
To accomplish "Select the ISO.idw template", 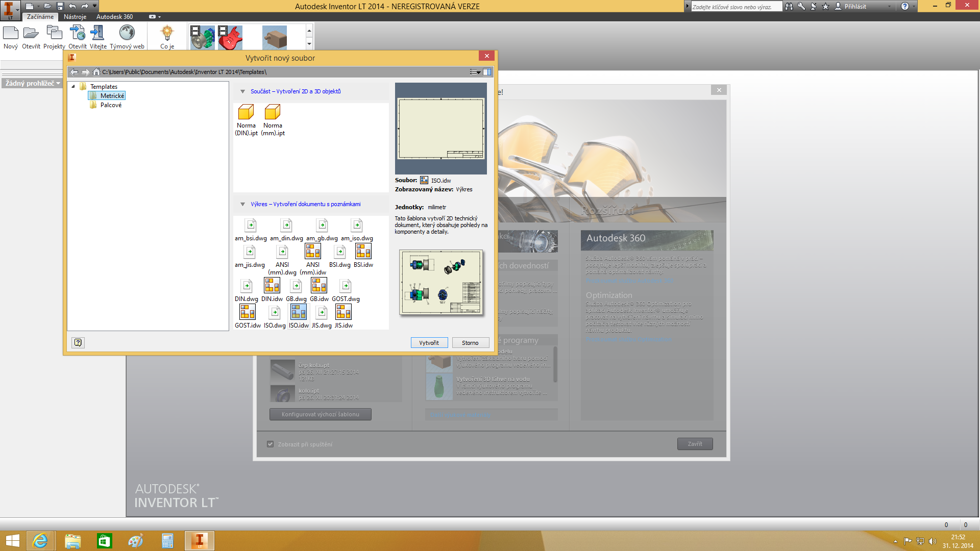I will pos(299,317).
